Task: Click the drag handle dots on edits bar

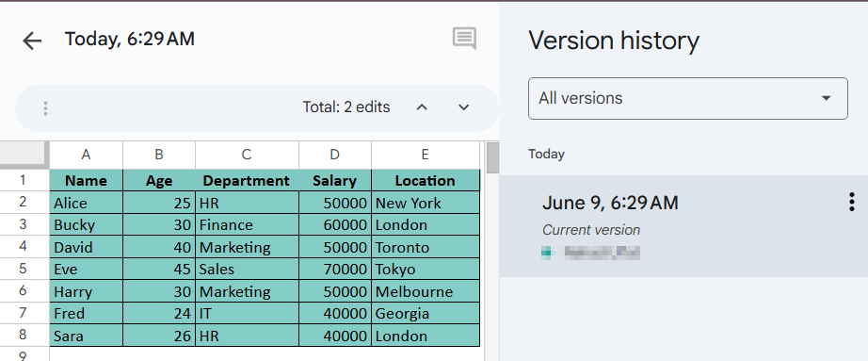Action: pyautogui.click(x=45, y=108)
